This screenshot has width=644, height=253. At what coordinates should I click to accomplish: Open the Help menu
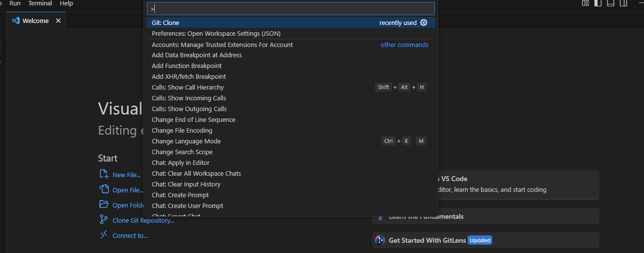[x=66, y=3]
